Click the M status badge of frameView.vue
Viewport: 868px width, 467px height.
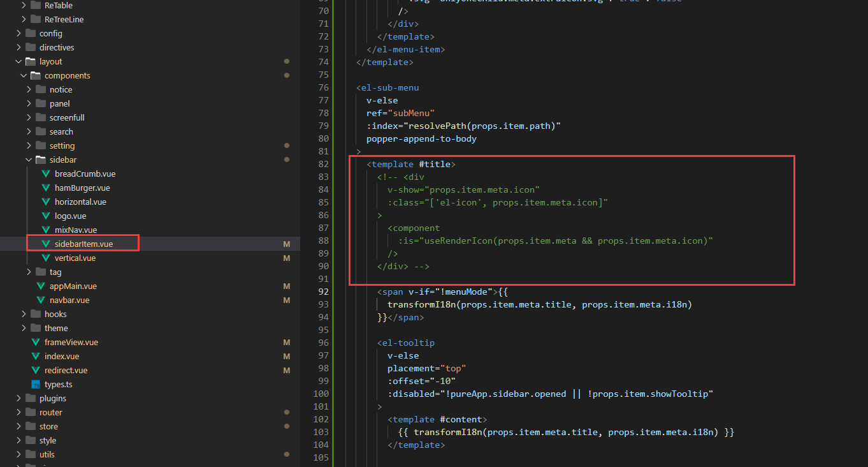(x=287, y=342)
